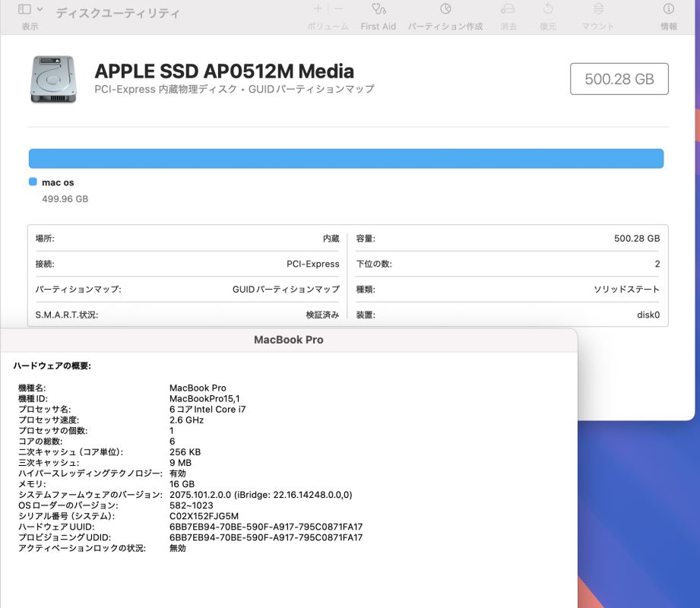
Task: Open パーティション作成 partition tool
Action: pos(445,9)
